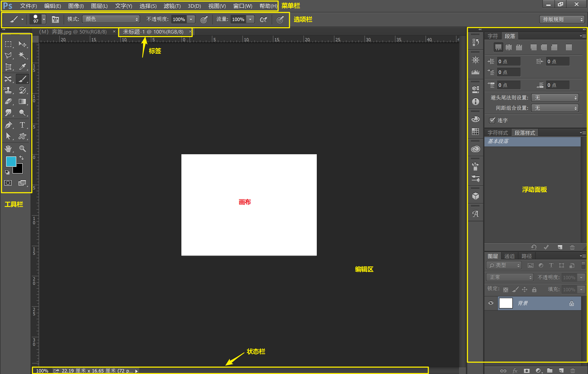
Task: Select the Gradient tool
Action: point(22,101)
